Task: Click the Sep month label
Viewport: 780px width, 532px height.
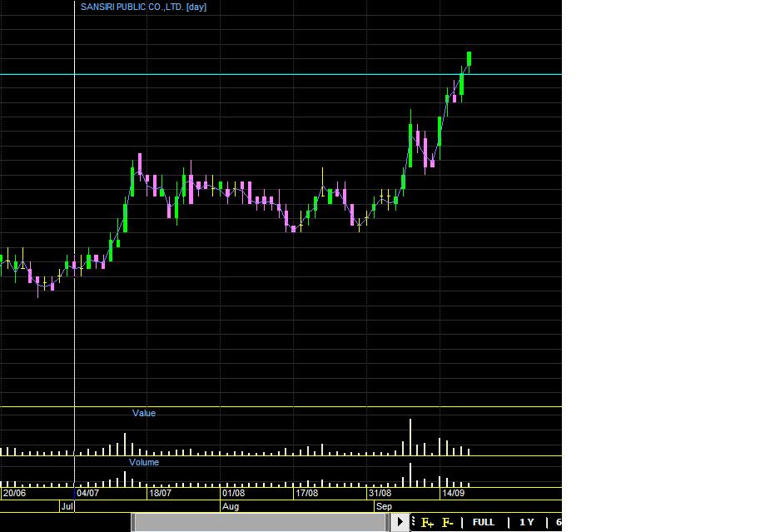Action: 384,506
